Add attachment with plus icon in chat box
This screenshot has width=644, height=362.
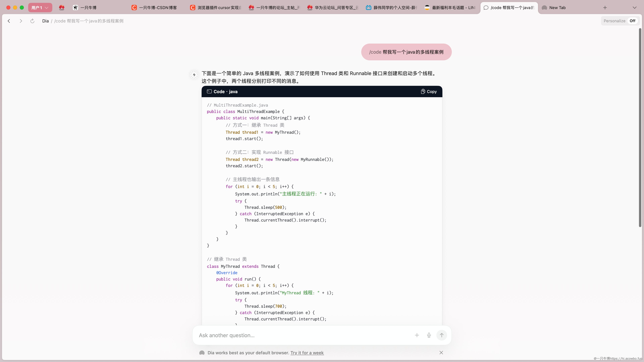coord(417,335)
